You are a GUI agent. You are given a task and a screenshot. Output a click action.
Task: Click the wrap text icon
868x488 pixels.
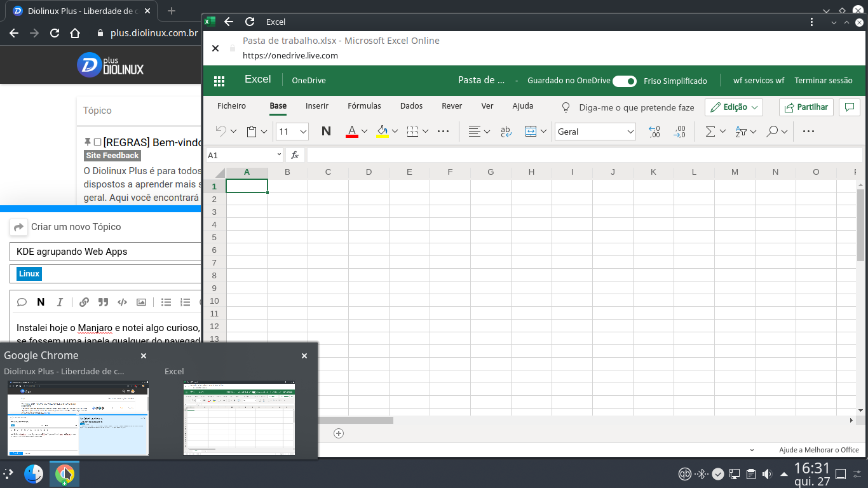click(506, 132)
